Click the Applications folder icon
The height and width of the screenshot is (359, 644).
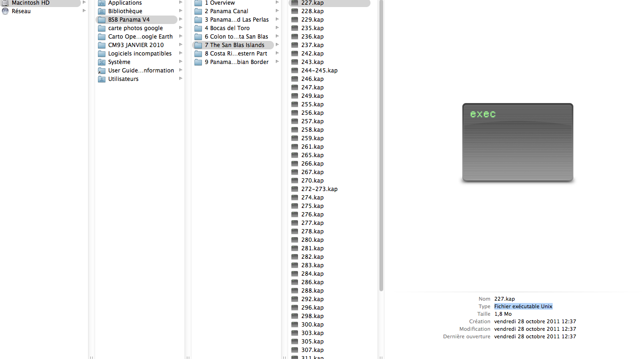102,3
